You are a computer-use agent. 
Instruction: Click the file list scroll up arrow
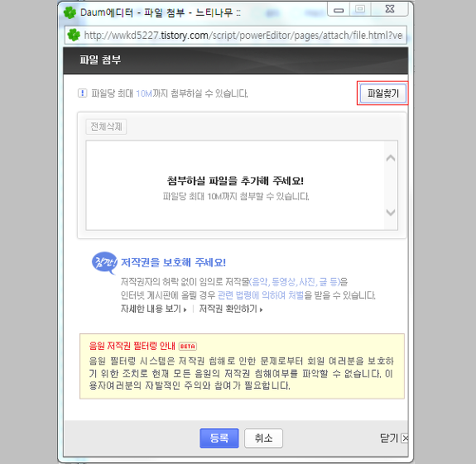(x=391, y=158)
